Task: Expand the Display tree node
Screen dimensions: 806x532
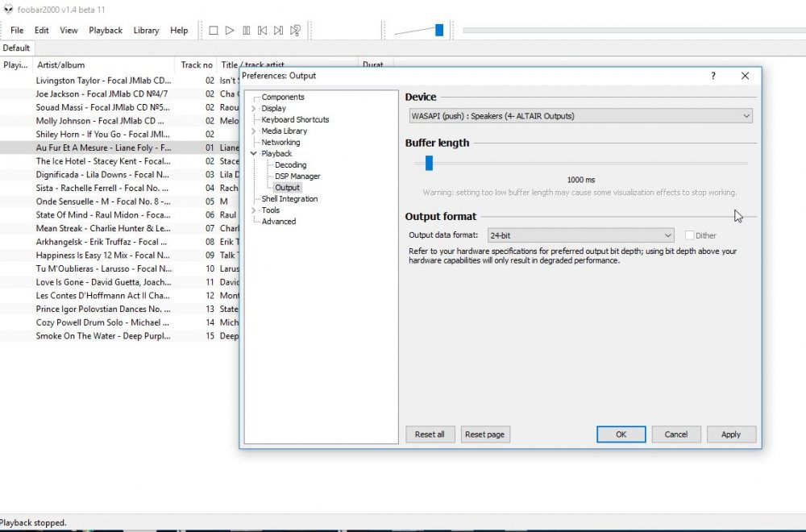Action: 253,109
